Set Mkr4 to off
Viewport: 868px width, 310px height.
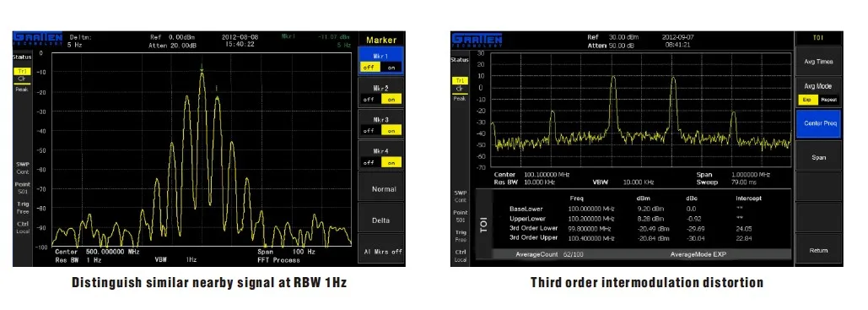369,162
